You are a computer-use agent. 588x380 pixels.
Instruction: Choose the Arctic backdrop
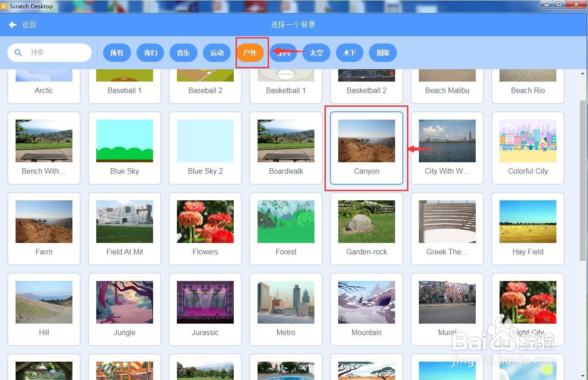coord(44,86)
